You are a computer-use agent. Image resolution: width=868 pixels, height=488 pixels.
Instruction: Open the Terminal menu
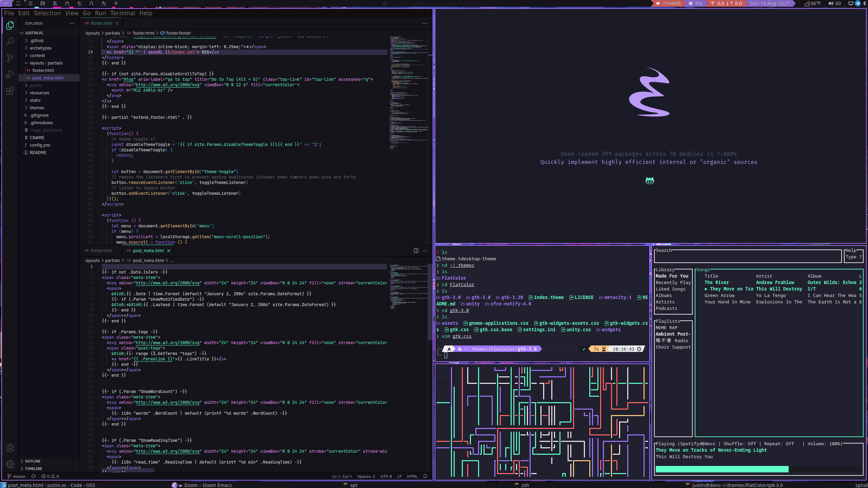coord(122,13)
